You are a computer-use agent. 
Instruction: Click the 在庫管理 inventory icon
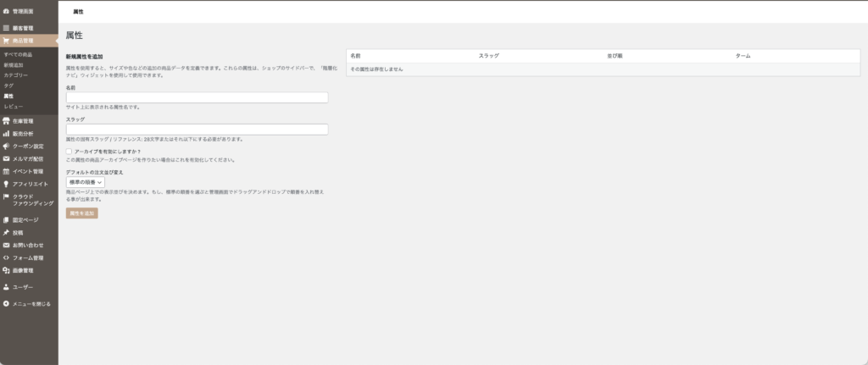pos(6,122)
